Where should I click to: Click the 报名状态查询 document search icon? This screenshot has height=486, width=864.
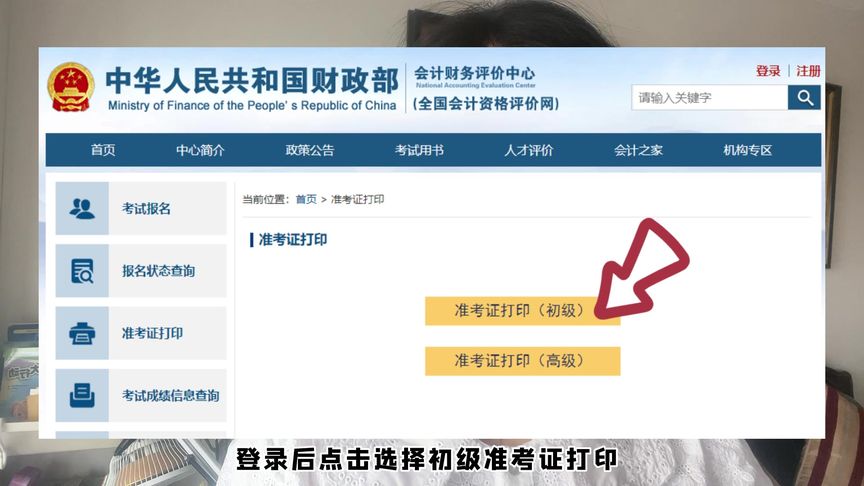pos(82,271)
